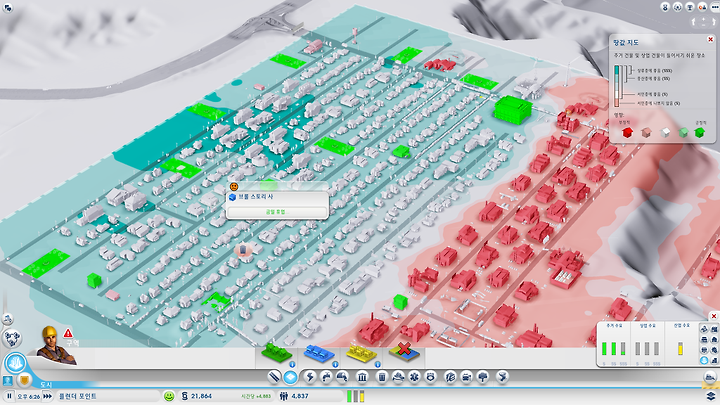Open the Fire services menu
Screen dimensions: 720x405
pyautogui.click(x=398, y=377)
